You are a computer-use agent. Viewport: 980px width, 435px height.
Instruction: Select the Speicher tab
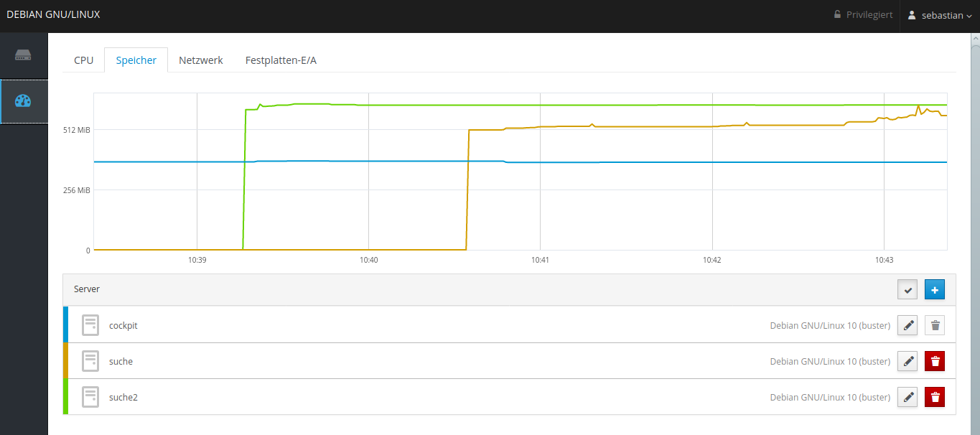[x=136, y=60]
